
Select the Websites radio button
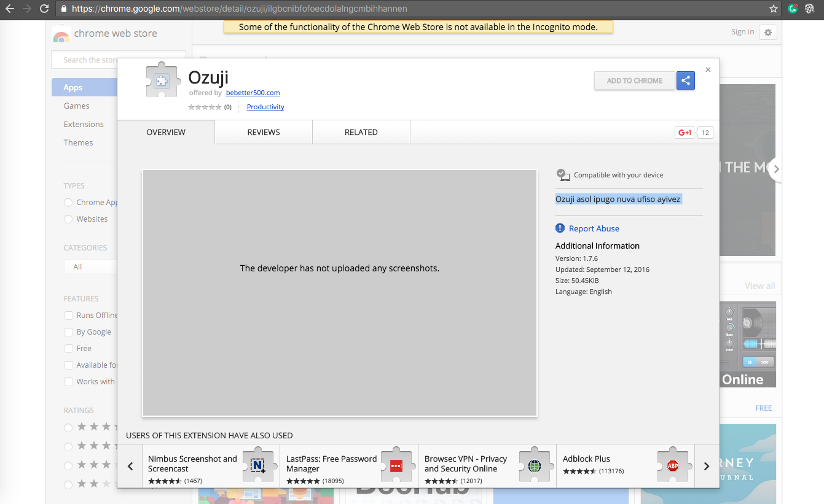click(x=68, y=219)
